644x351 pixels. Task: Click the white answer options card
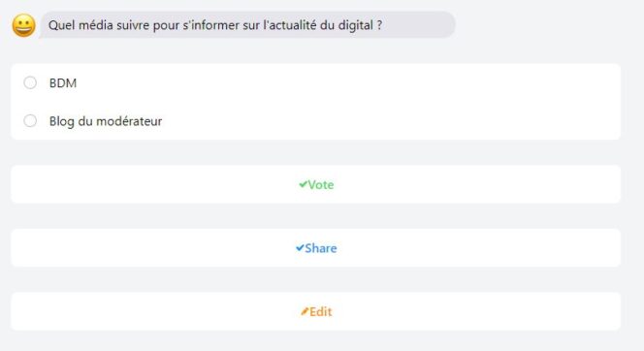(315, 102)
